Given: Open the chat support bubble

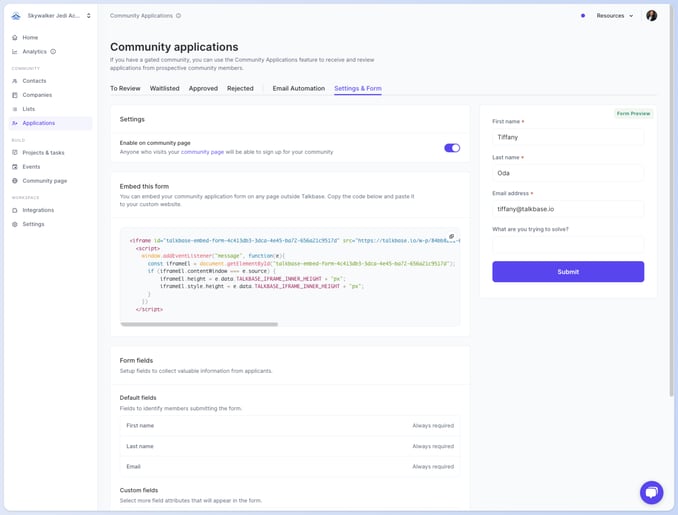Looking at the screenshot, I should pos(652,493).
